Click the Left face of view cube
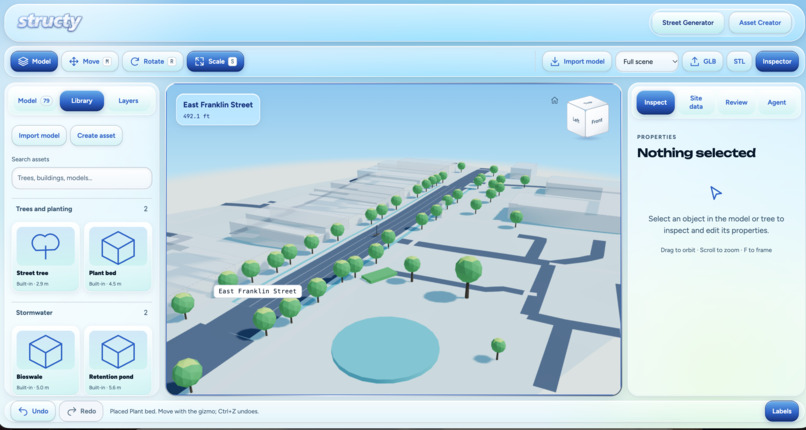806x430 pixels. [x=576, y=120]
